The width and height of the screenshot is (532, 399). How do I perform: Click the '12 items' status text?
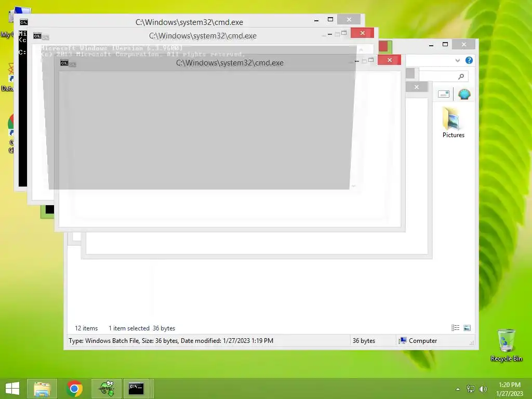[86, 328]
